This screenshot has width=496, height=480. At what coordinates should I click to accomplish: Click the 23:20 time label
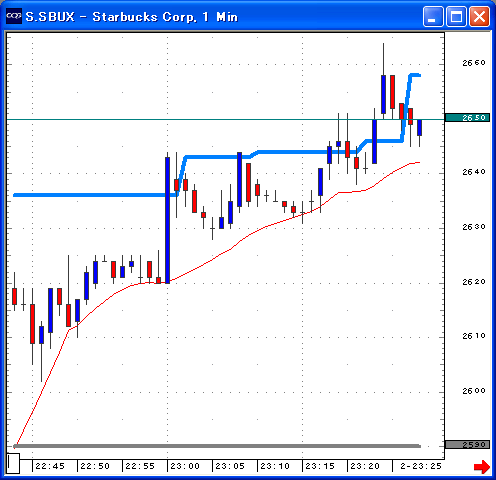[x=365, y=466]
